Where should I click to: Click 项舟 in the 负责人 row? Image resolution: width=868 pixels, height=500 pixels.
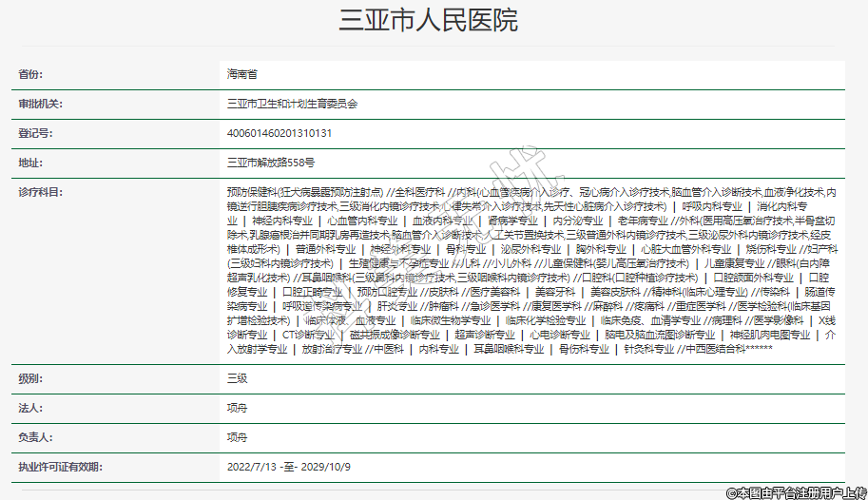pos(237,437)
